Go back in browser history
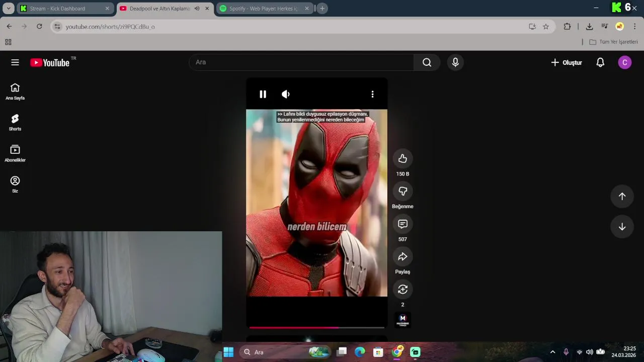644x362 pixels. coord(9,27)
